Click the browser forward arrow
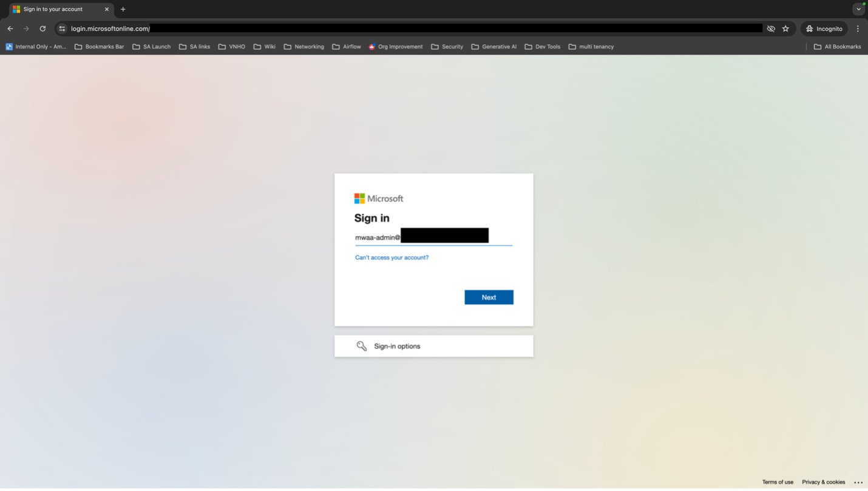The height and width of the screenshot is (491, 868). click(x=26, y=29)
